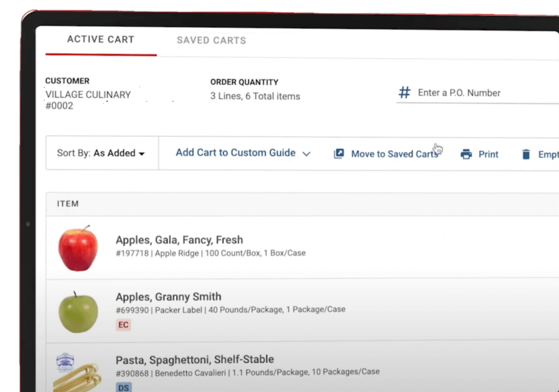Expand the Add Cart to Custom Guide menu
The width and height of the screenshot is (559, 392).
[242, 153]
